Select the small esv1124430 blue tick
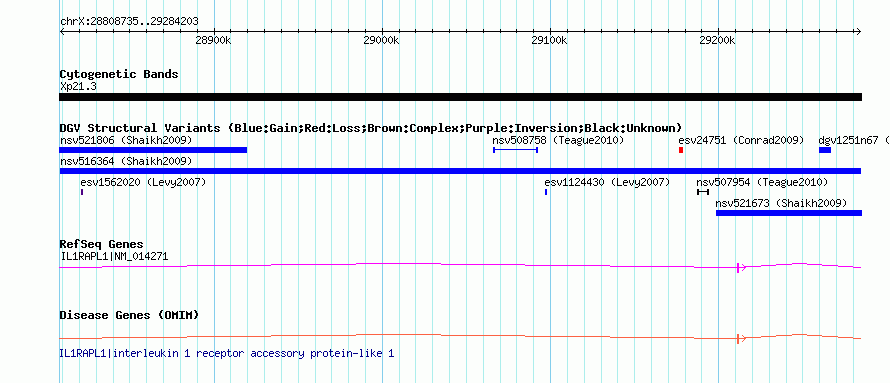The width and height of the screenshot is (890, 383). pyautogui.click(x=546, y=192)
